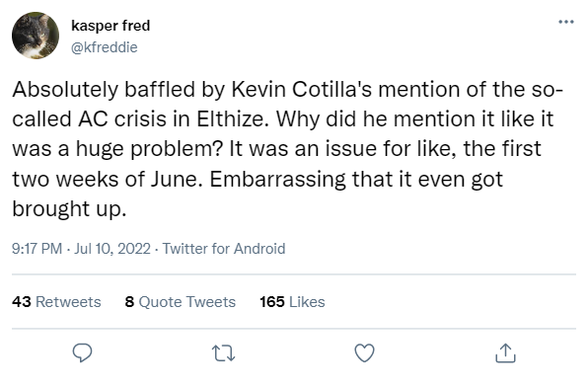
Task: Click the 43 retweet count number
Action: tap(22, 302)
